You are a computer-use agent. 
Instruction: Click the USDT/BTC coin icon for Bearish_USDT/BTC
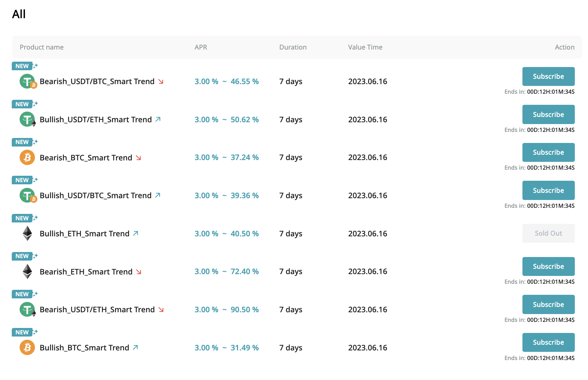pyautogui.click(x=28, y=82)
